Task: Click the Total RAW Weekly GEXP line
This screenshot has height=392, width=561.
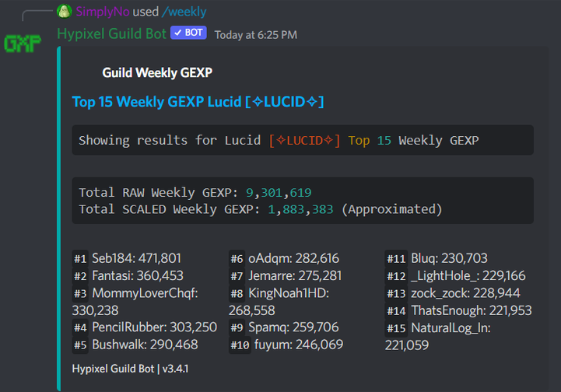Action: pyautogui.click(x=195, y=193)
